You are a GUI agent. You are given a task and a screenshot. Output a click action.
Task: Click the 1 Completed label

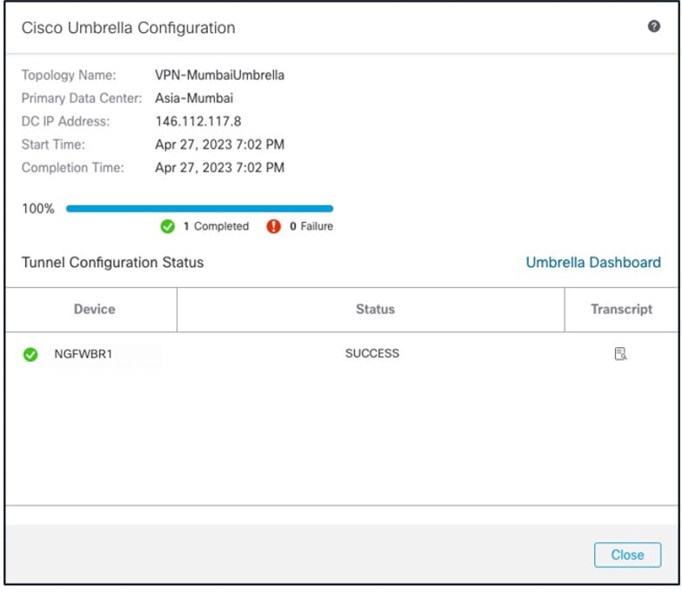216,226
